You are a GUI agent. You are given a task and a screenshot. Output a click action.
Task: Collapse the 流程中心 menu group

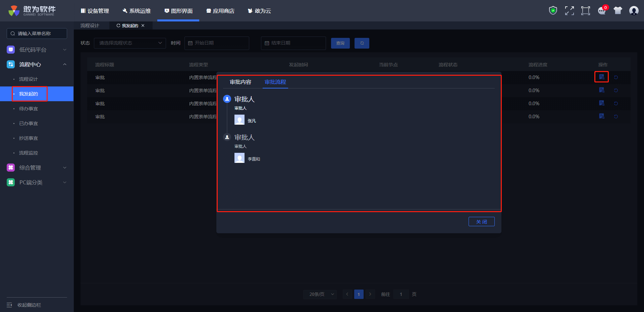[65, 64]
